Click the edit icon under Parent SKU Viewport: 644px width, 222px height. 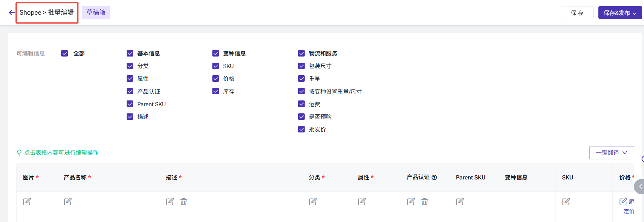[460, 202]
